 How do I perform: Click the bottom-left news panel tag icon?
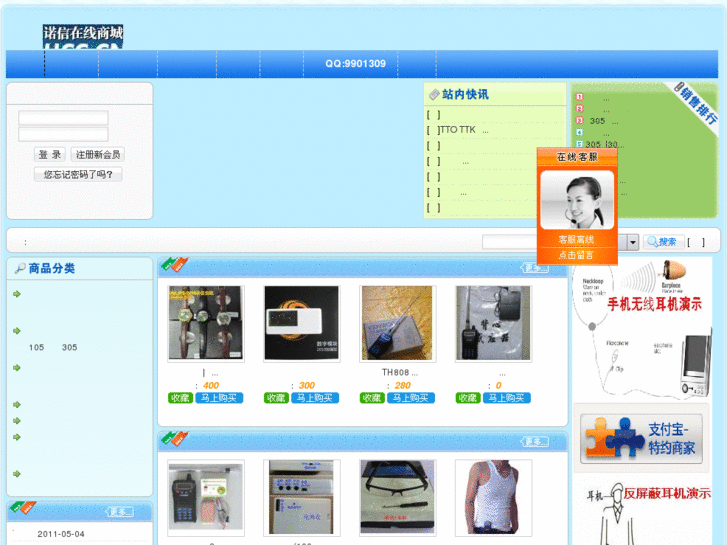pos(23,508)
